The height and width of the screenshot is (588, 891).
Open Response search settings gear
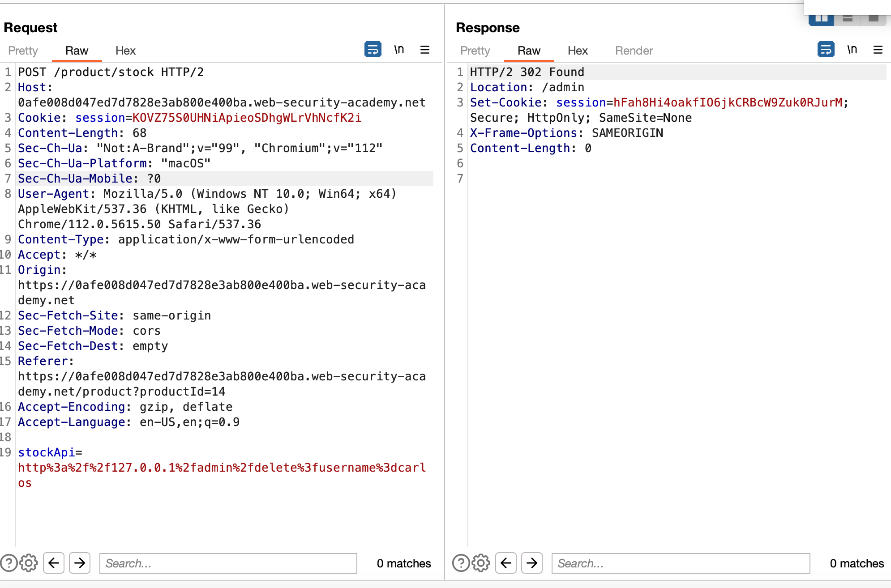(x=481, y=563)
